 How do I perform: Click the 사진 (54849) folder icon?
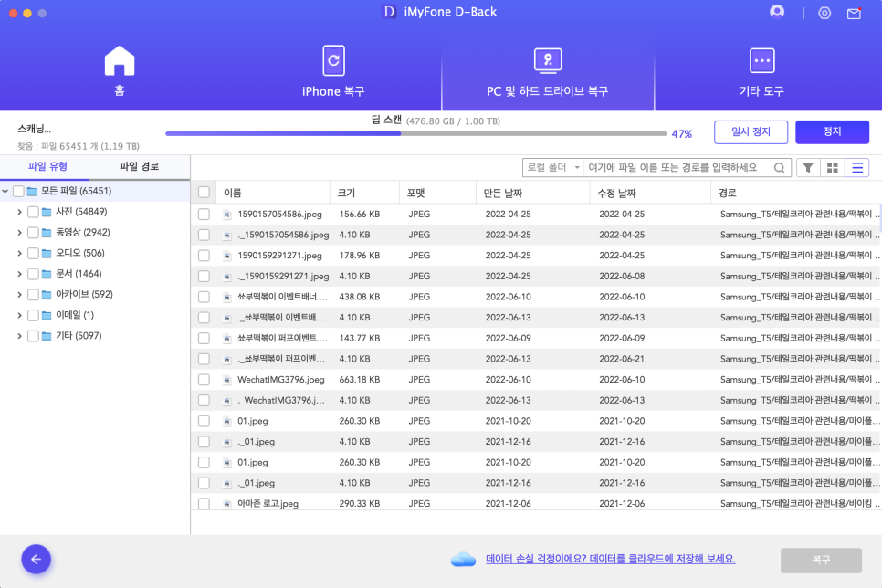click(47, 212)
